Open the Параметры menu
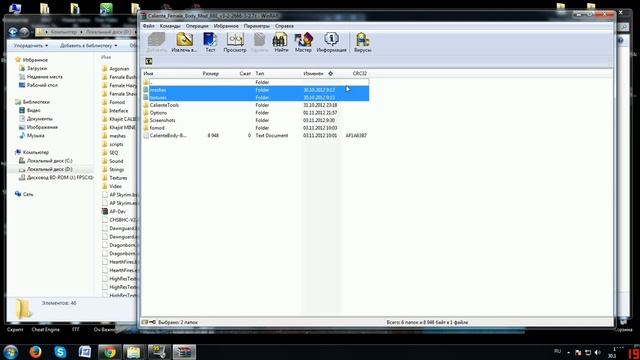The height and width of the screenshot is (360, 640). click(257, 26)
